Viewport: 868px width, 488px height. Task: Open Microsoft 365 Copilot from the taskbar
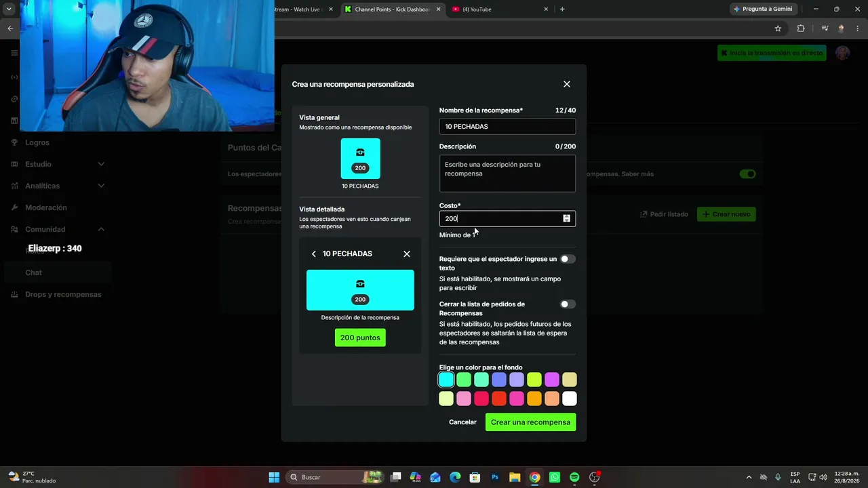[x=416, y=477]
